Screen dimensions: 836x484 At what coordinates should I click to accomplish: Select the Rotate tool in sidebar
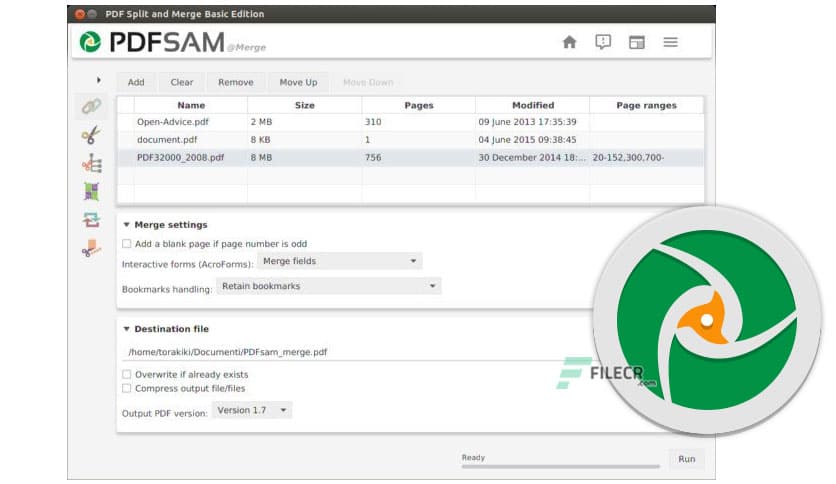coord(91,221)
